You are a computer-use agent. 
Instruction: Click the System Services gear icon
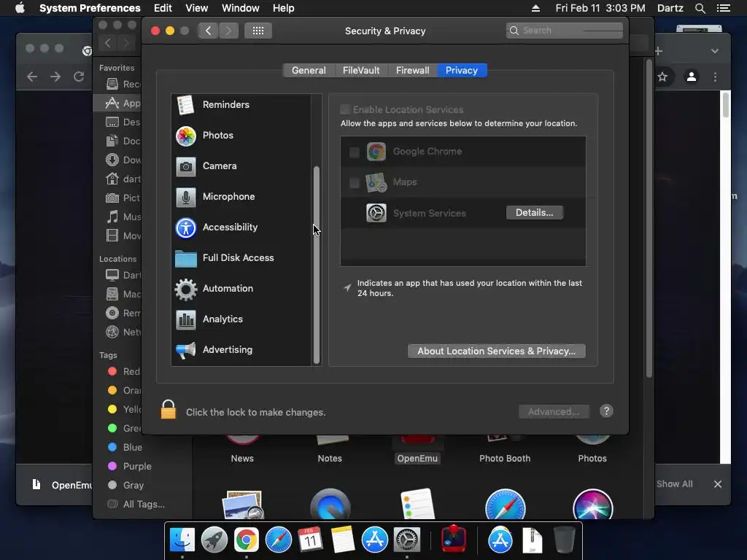pos(376,213)
